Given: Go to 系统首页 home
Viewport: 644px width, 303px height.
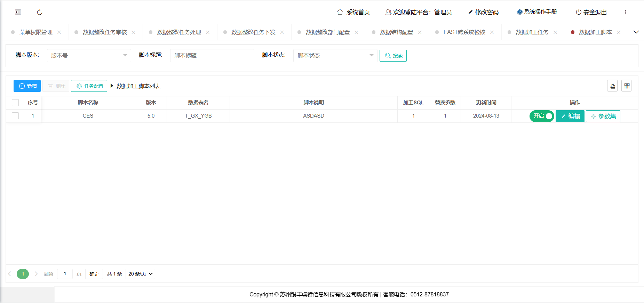Looking at the screenshot, I should 353,12.
